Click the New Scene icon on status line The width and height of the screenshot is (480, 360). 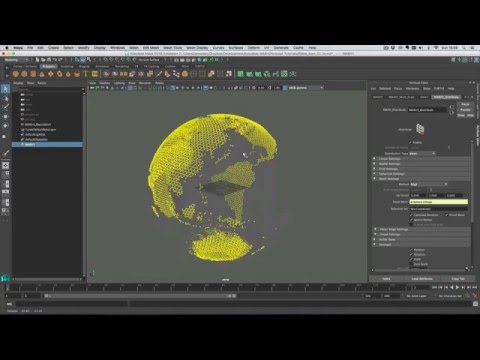(37, 60)
